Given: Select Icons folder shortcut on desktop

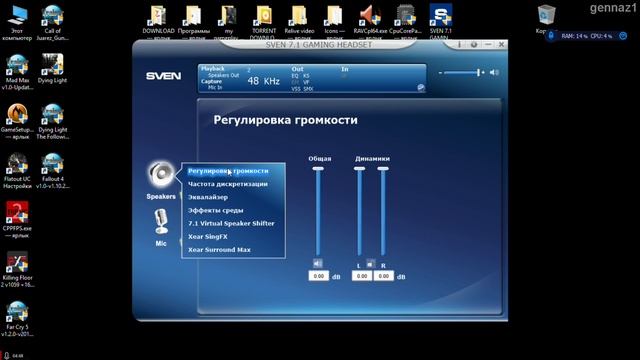Looking at the screenshot, I should (x=334, y=22).
